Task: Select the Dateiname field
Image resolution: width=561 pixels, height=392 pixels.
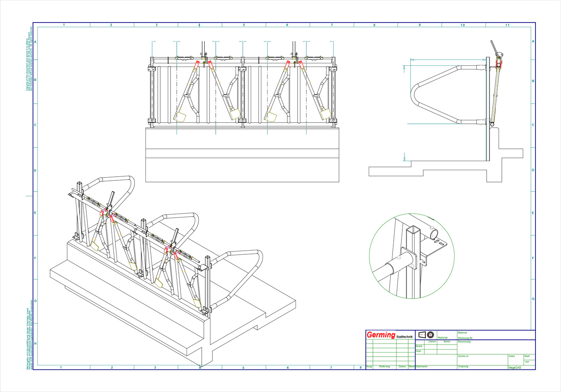Action: click(x=436, y=367)
